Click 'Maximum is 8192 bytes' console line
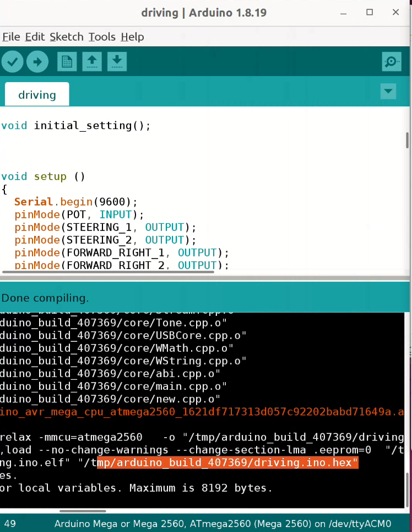412x532 pixels. [x=136, y=488]
